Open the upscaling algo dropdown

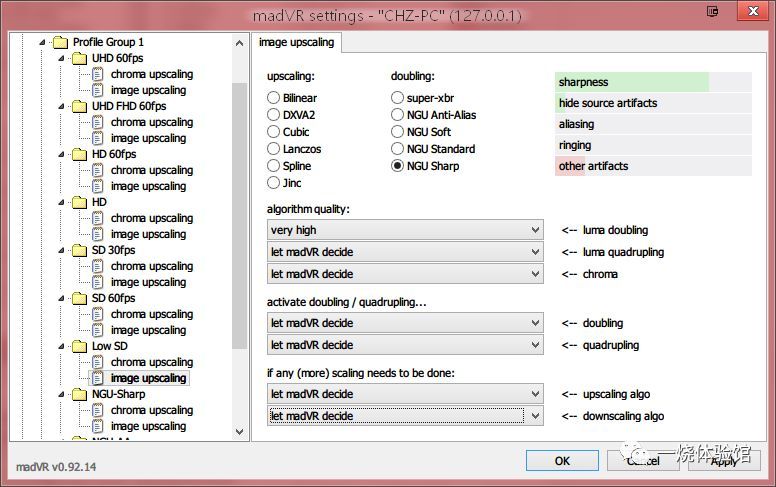click(405, 394)
